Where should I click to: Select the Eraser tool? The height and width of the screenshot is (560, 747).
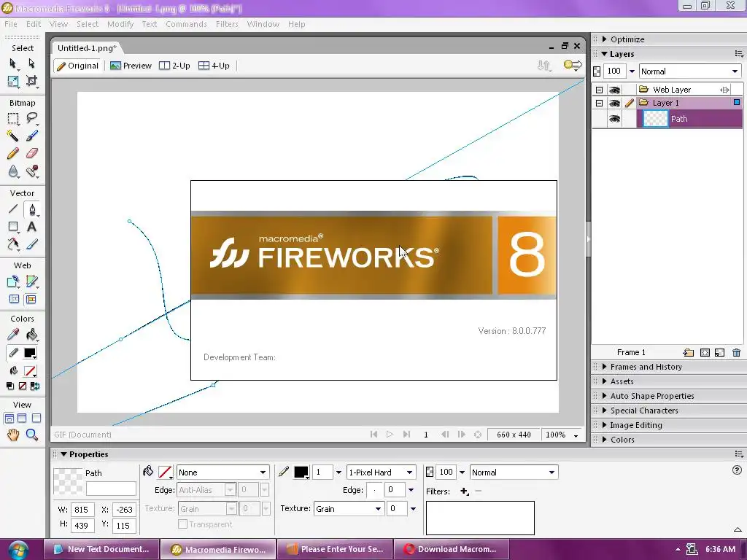[31, 153]
